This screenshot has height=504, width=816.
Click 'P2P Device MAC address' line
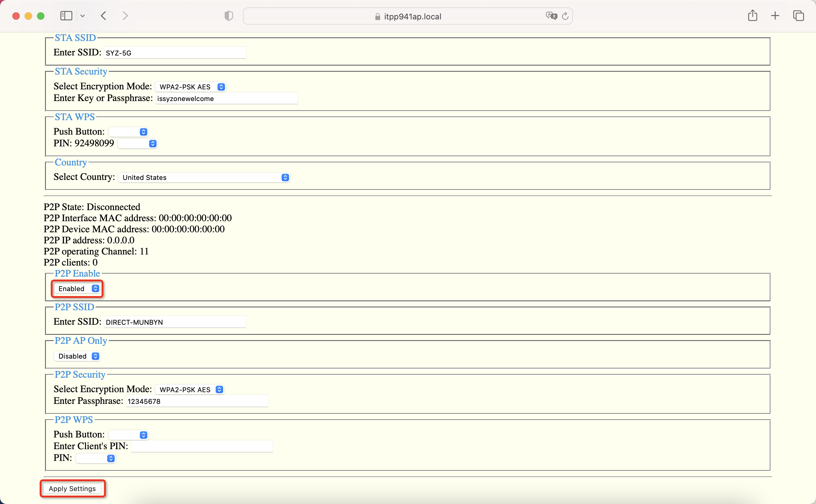(x=134, y=229)
